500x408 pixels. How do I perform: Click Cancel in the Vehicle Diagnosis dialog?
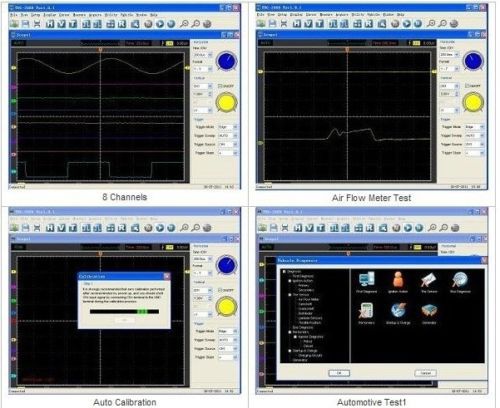click(x=426, y=373)
